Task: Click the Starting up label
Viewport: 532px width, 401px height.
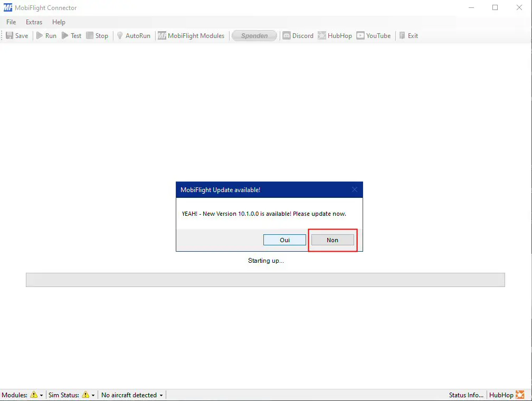Action: coord(266,261)
